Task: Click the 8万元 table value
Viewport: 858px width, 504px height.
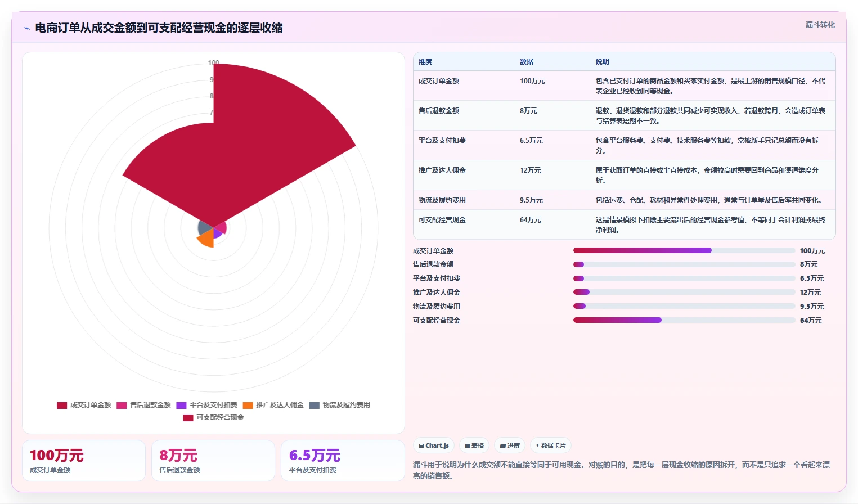Action: coord(528,111)
